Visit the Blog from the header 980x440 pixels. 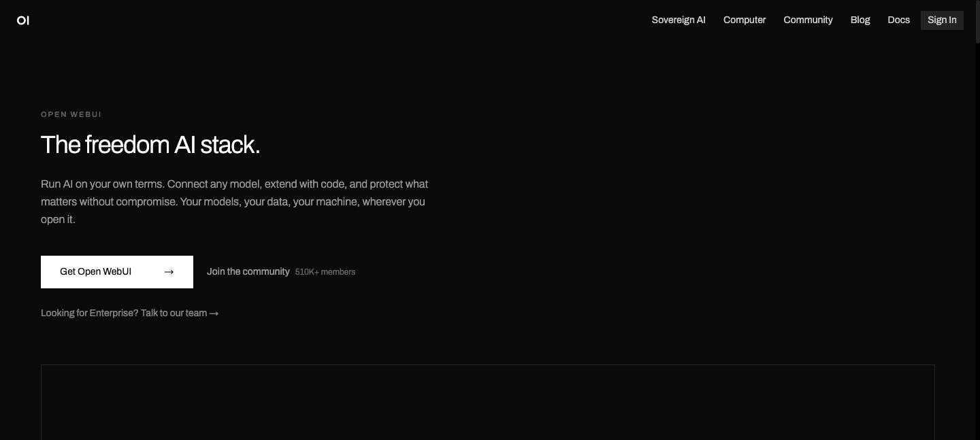coord(860,20)
